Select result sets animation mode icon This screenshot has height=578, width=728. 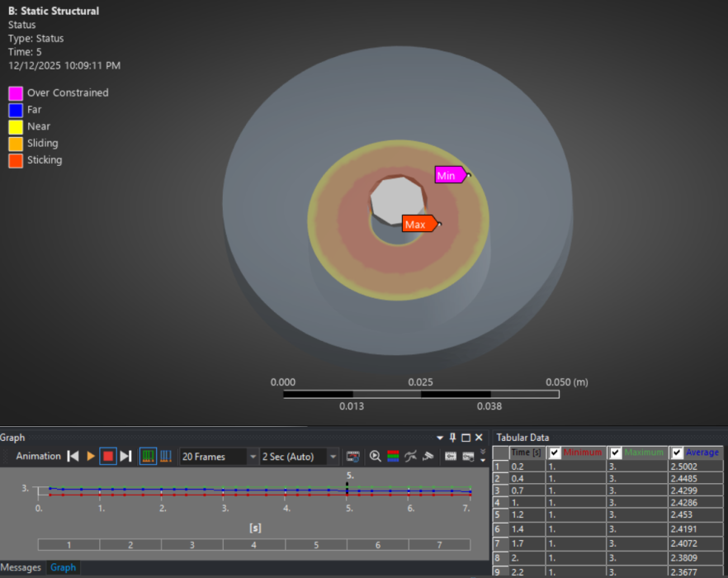click(x=165, y=456)
